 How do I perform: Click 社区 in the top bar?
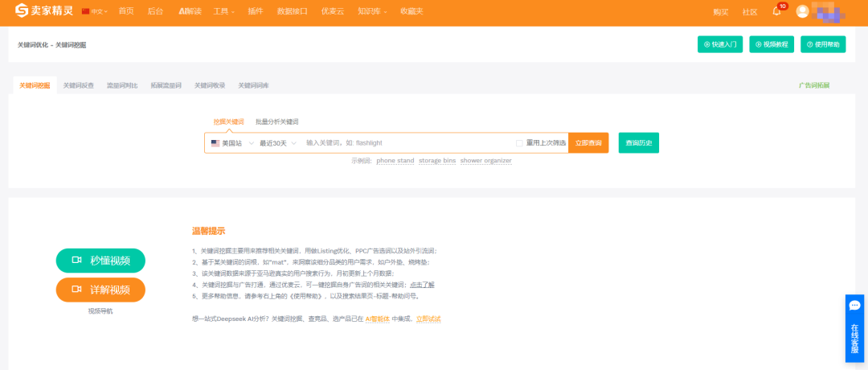pyautogui.click(x=750, y=12)
